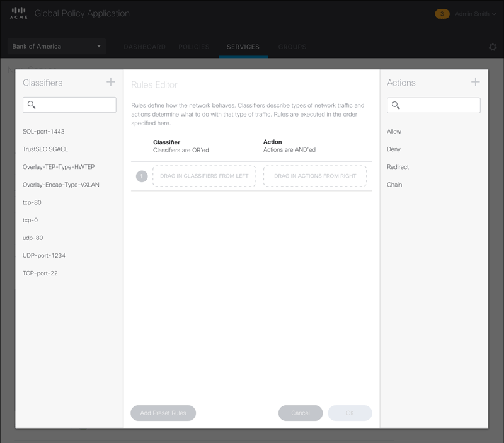Select the Redirect action
This screenshot has height=443, width=504.
click(x=398, y=167)
